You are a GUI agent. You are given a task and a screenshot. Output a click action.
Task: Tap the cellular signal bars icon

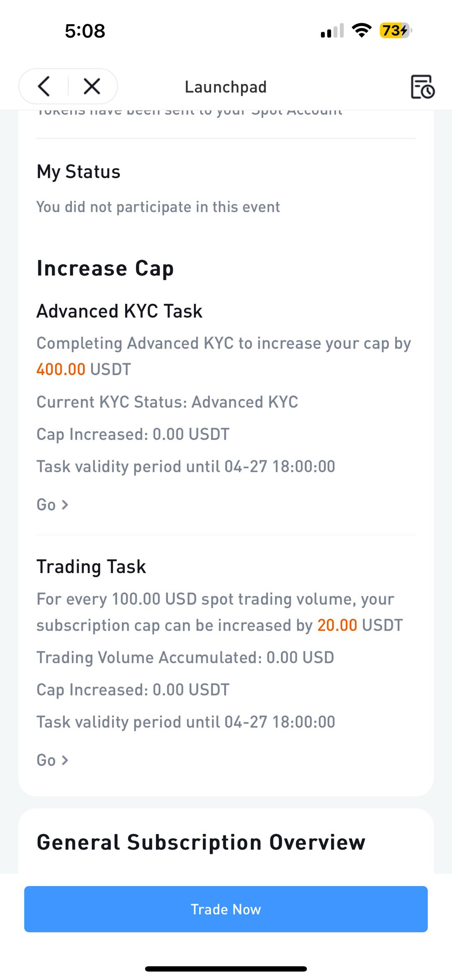tap(332, 31)
